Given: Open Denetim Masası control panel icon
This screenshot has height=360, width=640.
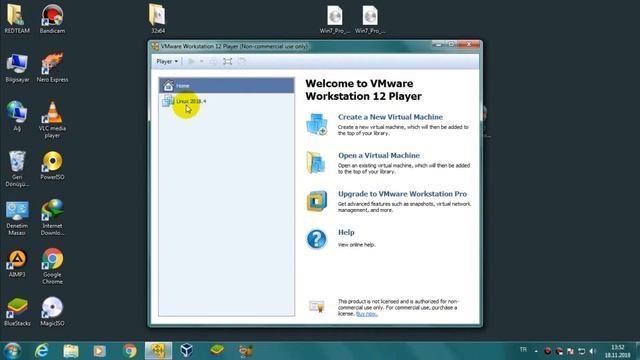Looking at the screenshot, I should point(17,218).
